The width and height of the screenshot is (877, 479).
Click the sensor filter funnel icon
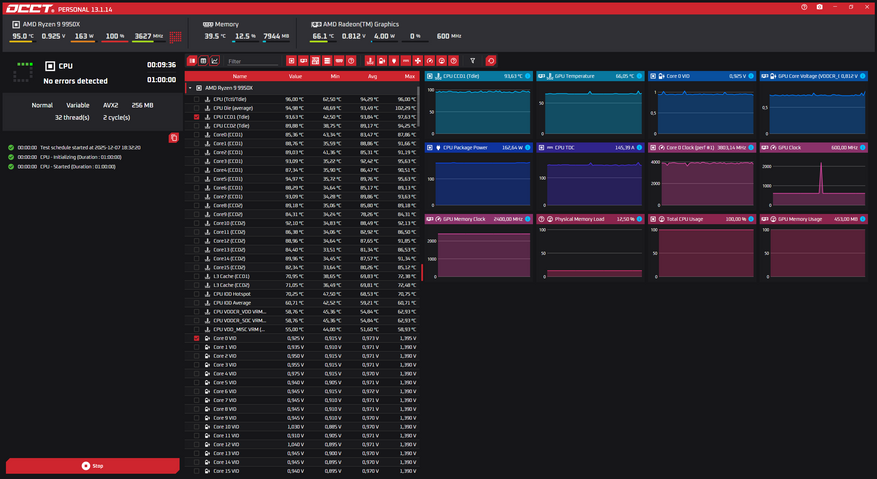(474, 61)
